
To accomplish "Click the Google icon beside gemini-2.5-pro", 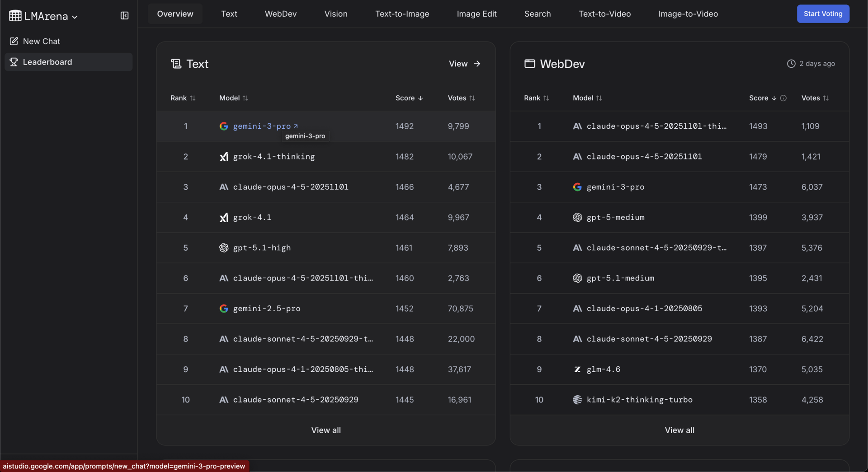I will point(224,308).
